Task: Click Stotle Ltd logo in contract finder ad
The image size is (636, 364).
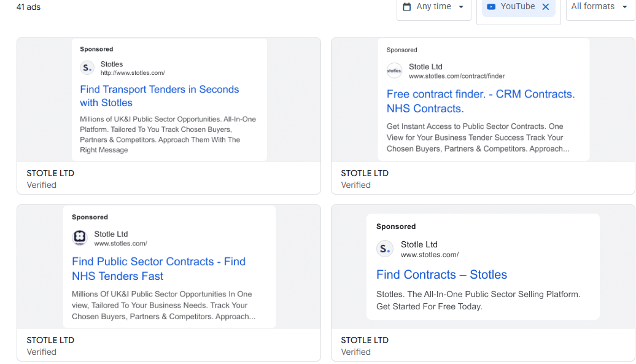Action: click(394, 71)
